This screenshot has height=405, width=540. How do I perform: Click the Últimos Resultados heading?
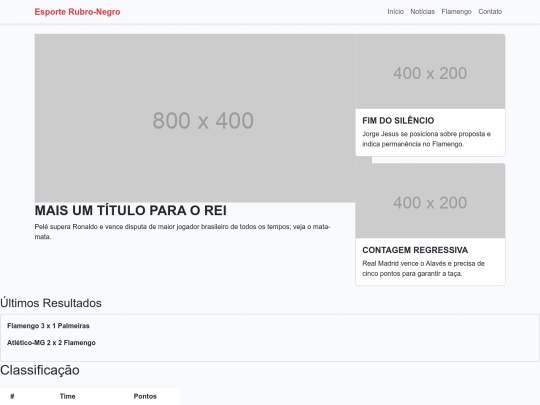[51, 303]
